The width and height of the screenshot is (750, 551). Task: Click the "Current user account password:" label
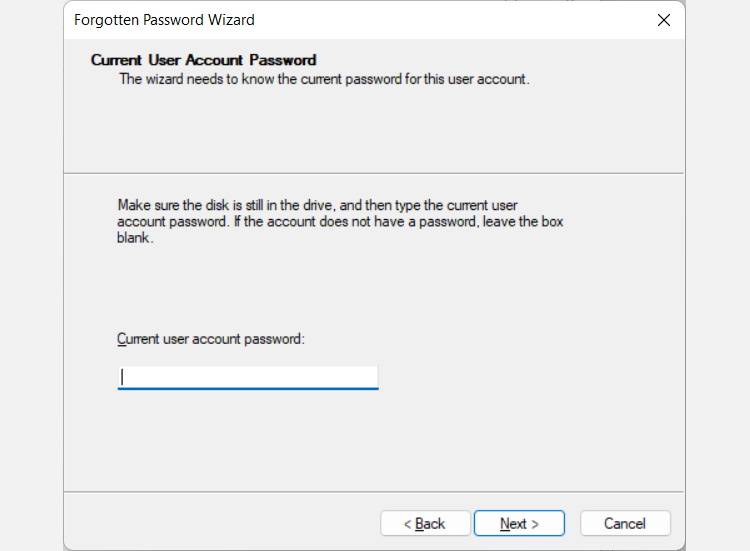click(210, 339)
